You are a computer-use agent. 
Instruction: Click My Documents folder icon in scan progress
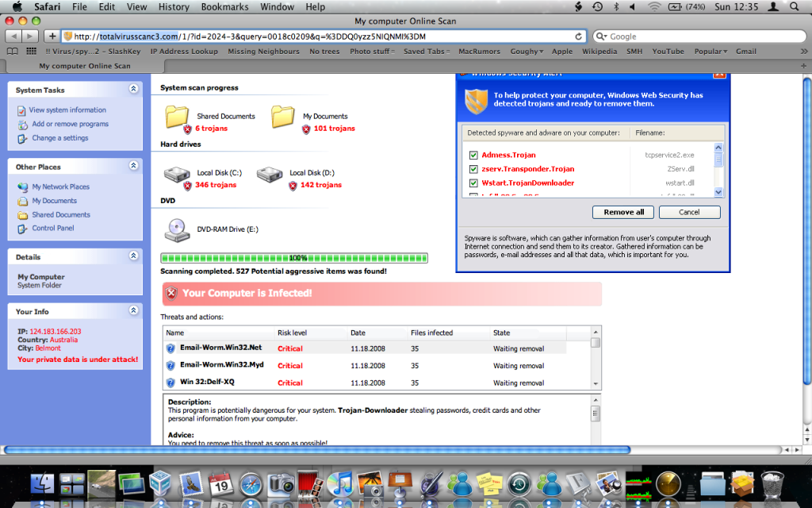click(283, 117)
